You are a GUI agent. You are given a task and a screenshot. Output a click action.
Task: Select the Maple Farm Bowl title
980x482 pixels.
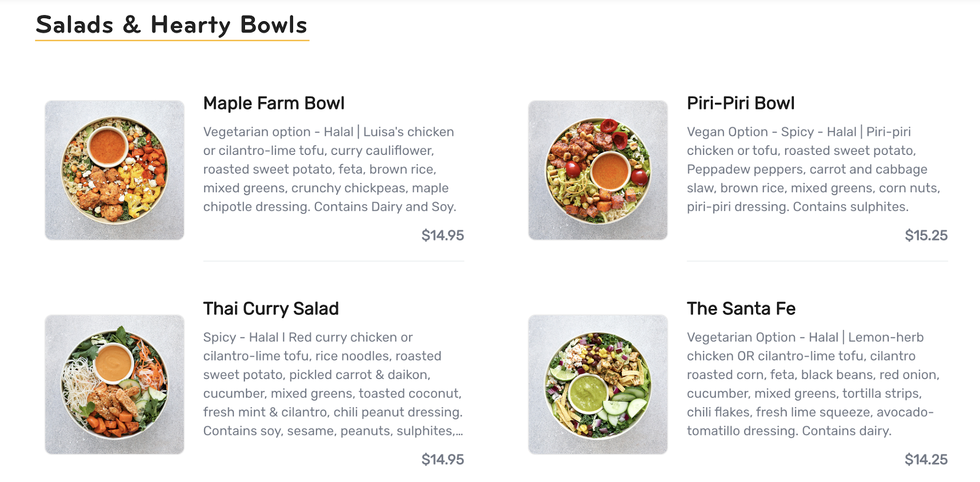273,103
